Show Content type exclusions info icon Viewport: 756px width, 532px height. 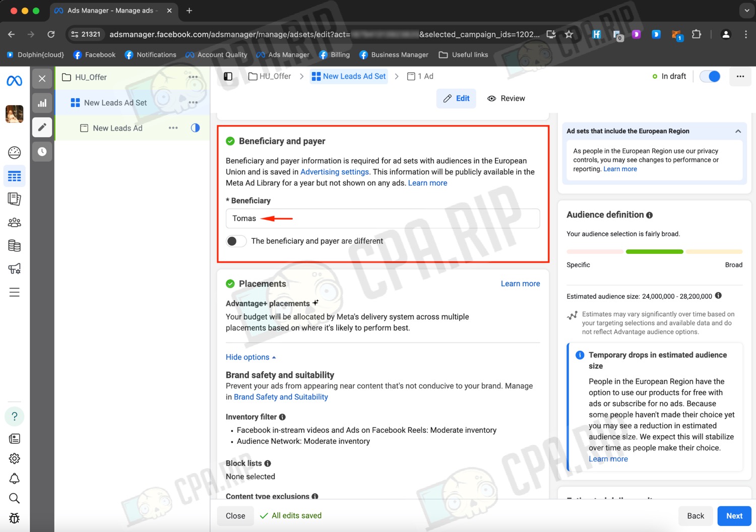pyautogui.click(x=315, y=496)
